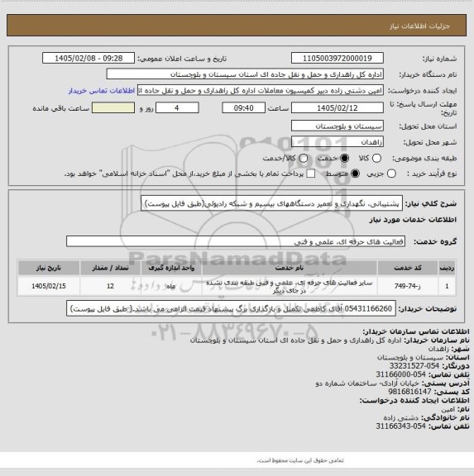Click the general need description field
474x476 pixels.
click(271, 203)
